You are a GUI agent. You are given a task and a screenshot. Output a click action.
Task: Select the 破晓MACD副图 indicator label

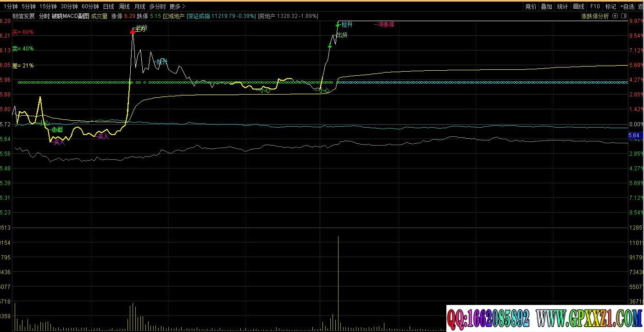[x=70, y=16]
